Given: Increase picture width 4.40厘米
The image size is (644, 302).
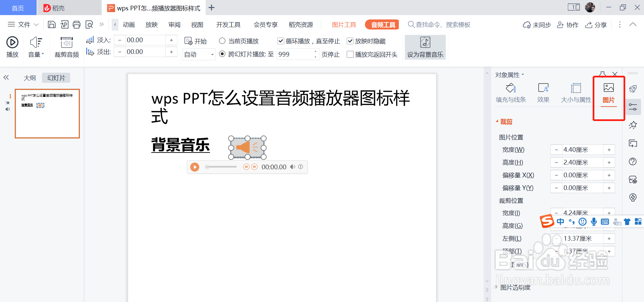Looking at the screenshot, I should [609, 150].
